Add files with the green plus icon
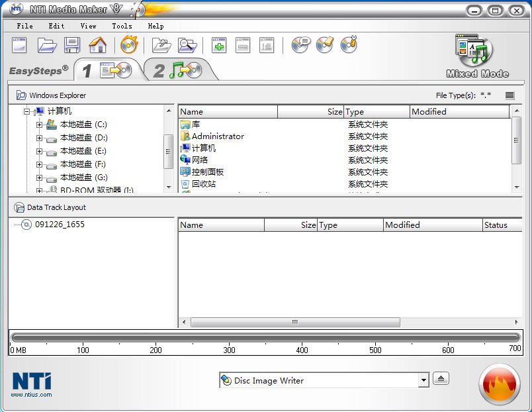The width and height of the screenshot is (532, 412). (219, 45)
